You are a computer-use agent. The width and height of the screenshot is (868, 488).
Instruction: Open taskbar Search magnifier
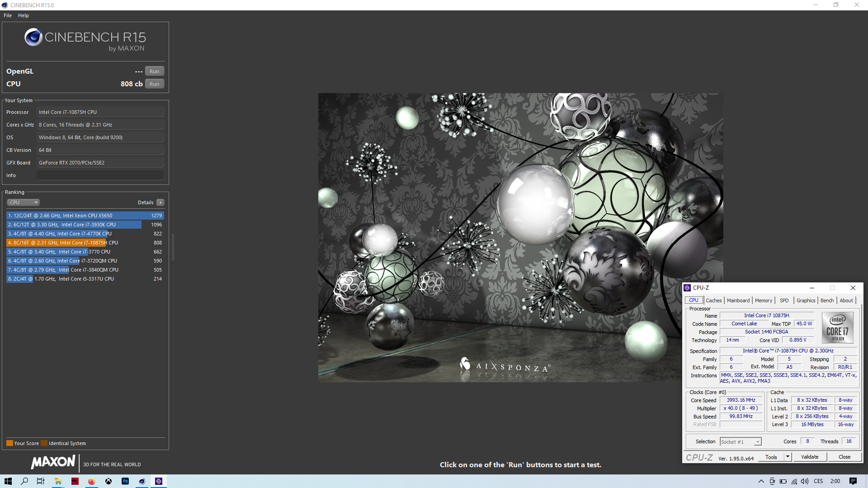coord(24,481)
